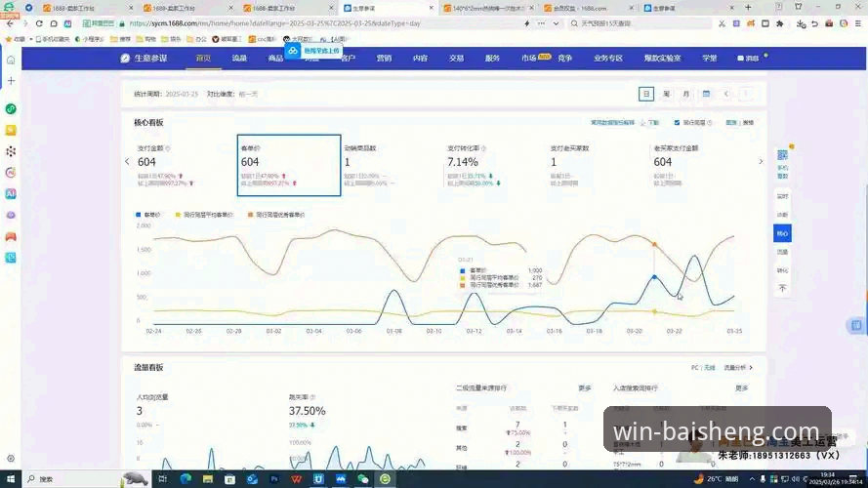
Task: Click back-to-top arrow in right sidebar
Action: coord(782,288)
